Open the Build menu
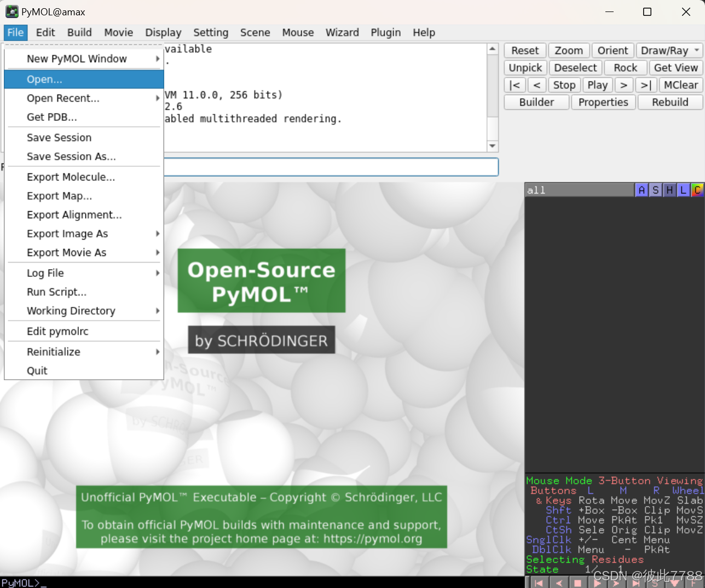 79,32
